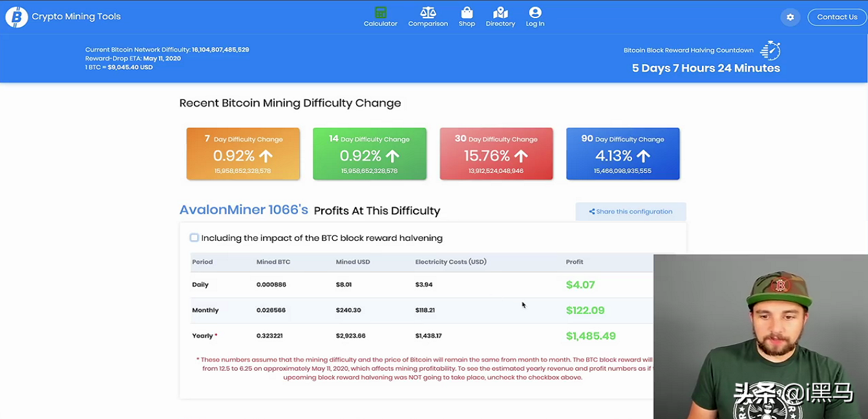Select the 90 Day Difficulty Change card
The width and height of the screenshot is (868, 419).
pos(623,154)
